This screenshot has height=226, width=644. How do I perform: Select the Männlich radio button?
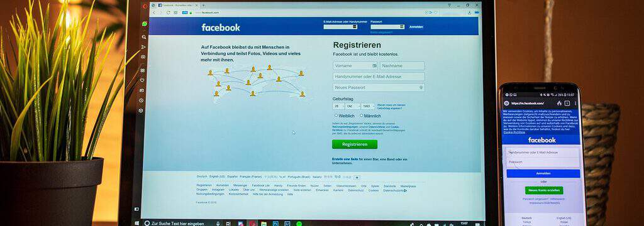(362, 116)
